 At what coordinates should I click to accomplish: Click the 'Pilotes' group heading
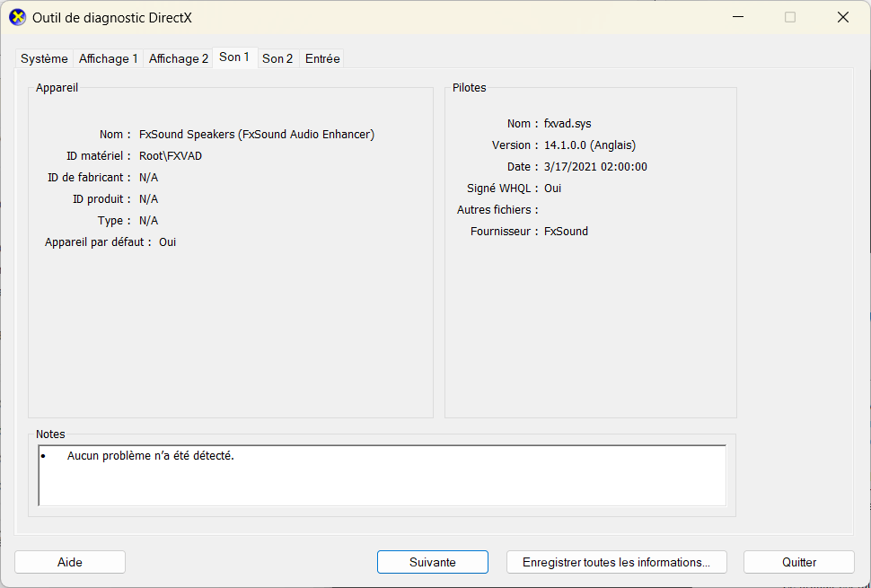point(469,88)
